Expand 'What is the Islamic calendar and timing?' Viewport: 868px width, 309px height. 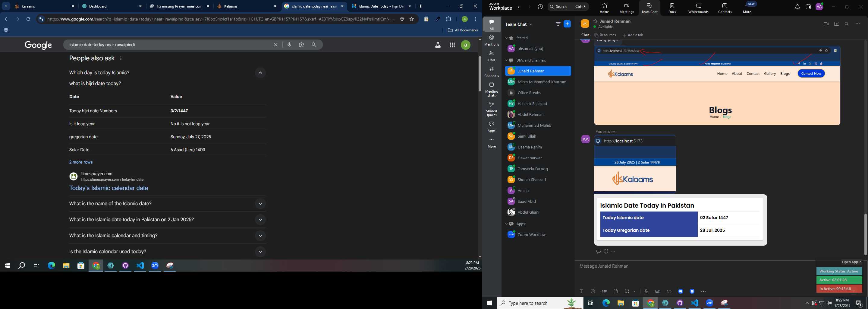click(x=260, y=236)
